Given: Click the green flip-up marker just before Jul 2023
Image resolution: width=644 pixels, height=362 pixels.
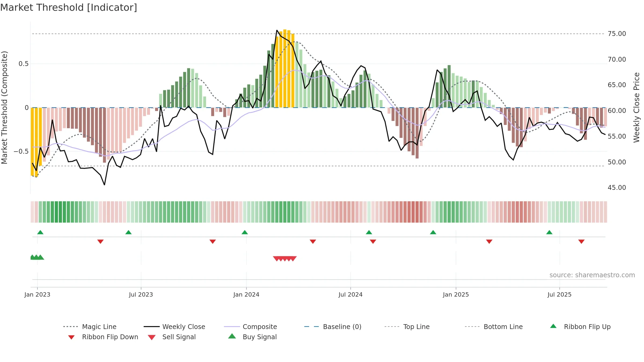Looking at the screenshot, I should (x=129, y=232).
